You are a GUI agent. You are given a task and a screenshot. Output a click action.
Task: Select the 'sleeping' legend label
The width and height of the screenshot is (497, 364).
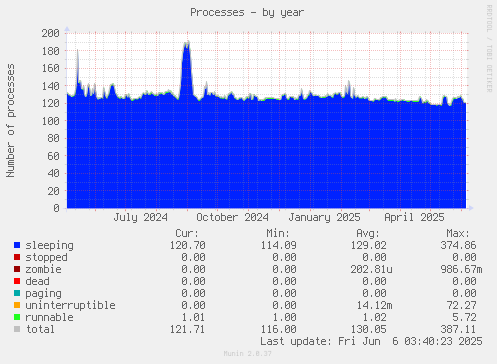coord(49,246)
